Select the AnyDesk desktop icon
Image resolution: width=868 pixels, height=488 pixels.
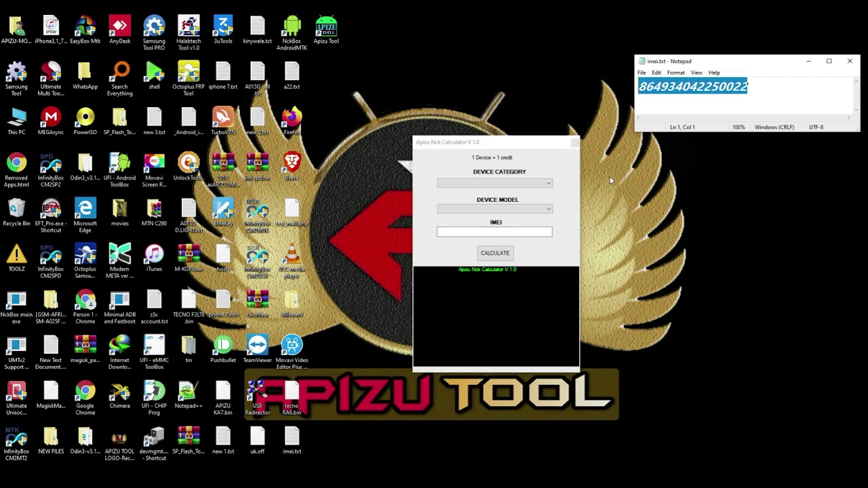(119, 31)
